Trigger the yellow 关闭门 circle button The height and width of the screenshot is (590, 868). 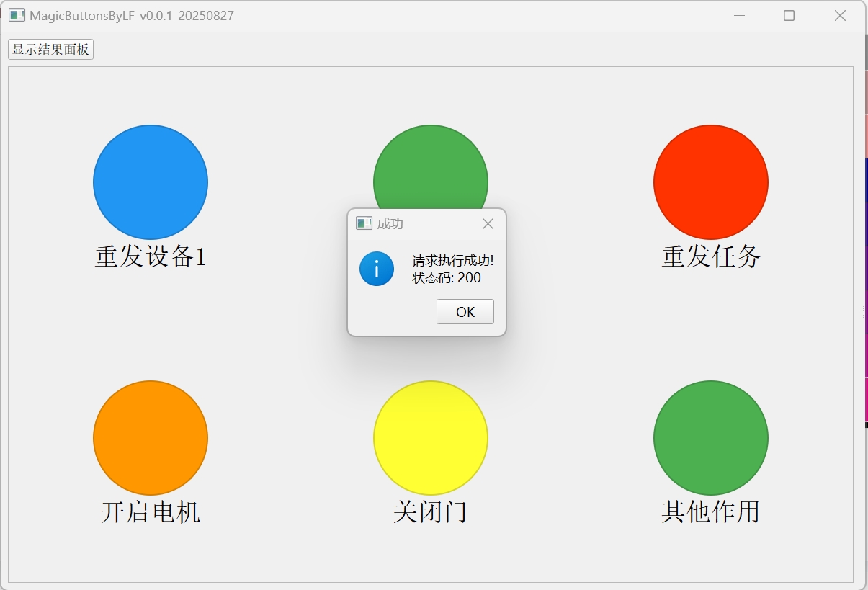[x=430, y=438]
